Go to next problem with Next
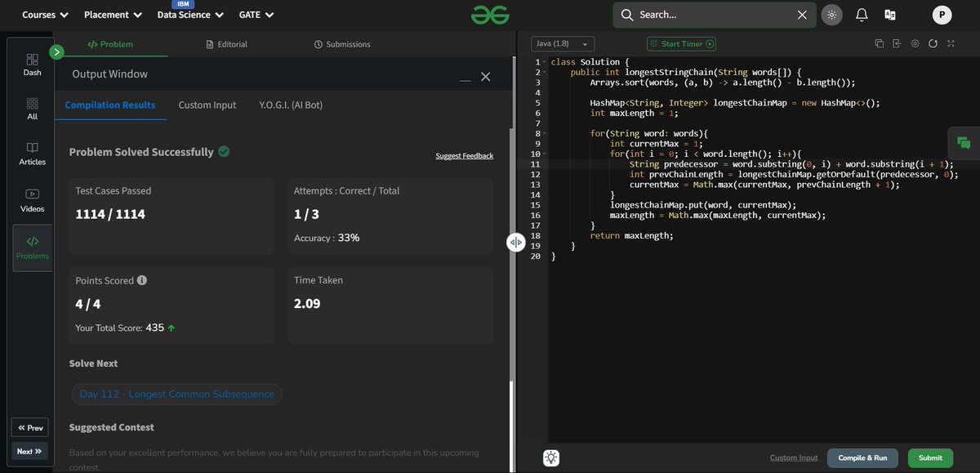980x473 pixels. 29,451
